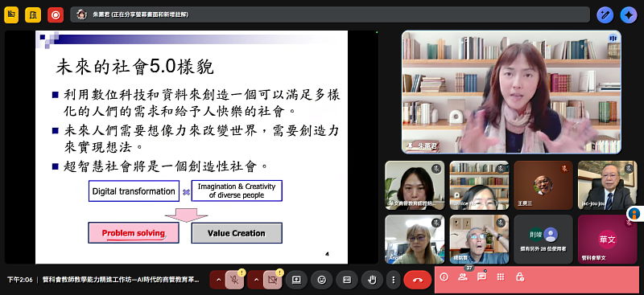This screenshot has width=644, height=295.
Task: Click the speaking indicator on 朱蕙君 tile
Action: point(613,38)
